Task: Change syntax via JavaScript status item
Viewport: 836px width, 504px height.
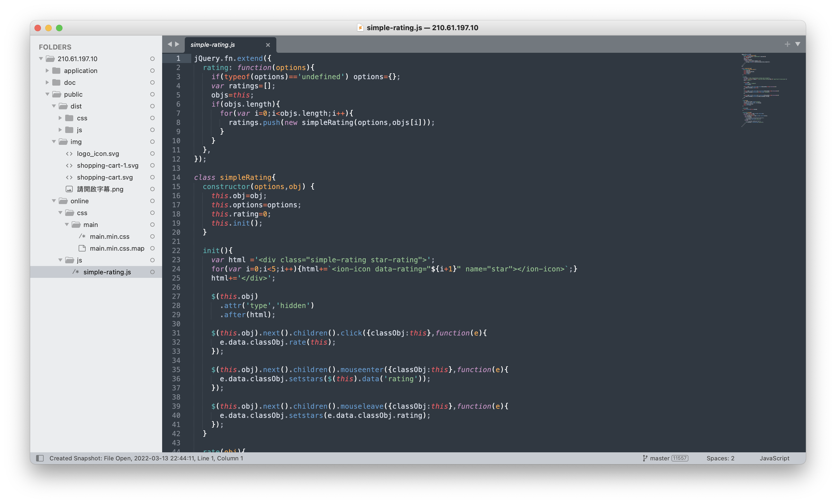Action: click(774, 458)
